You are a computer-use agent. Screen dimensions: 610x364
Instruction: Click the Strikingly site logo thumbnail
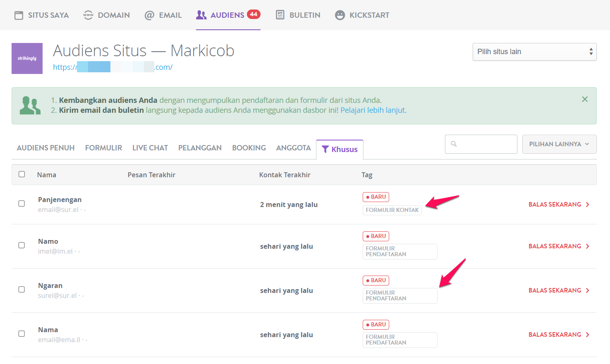pos(27,58)
